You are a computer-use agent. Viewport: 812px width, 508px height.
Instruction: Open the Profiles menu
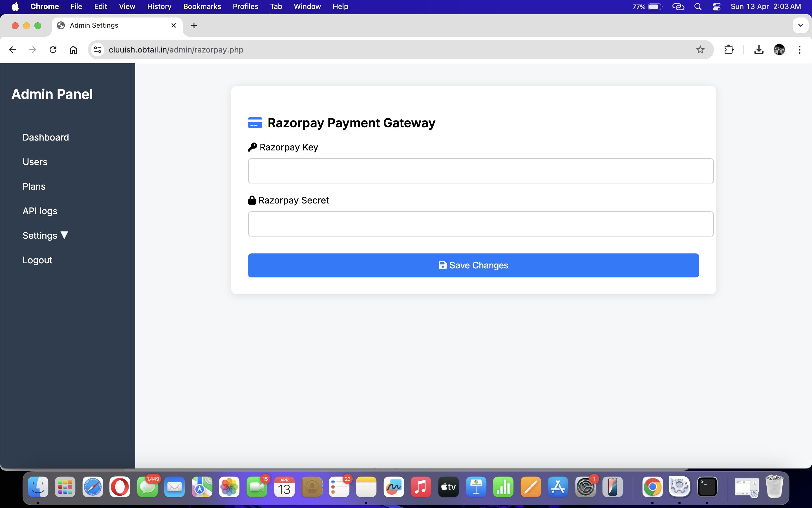(246, 7)
